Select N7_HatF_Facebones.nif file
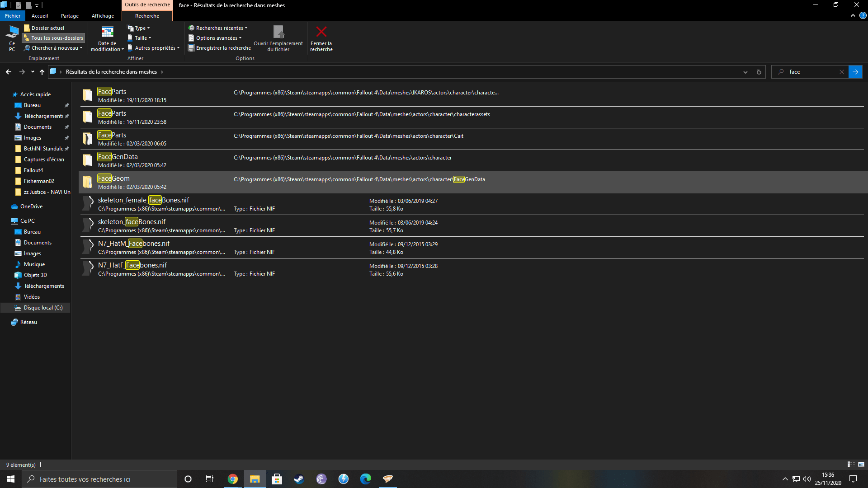Viewport: 868px width, 488px height. [472, 269]
